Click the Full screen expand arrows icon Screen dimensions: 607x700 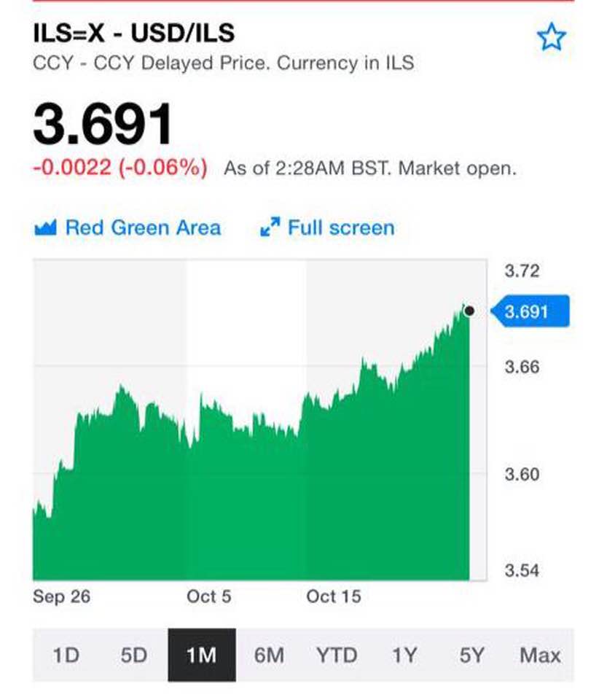pos(270,227)
